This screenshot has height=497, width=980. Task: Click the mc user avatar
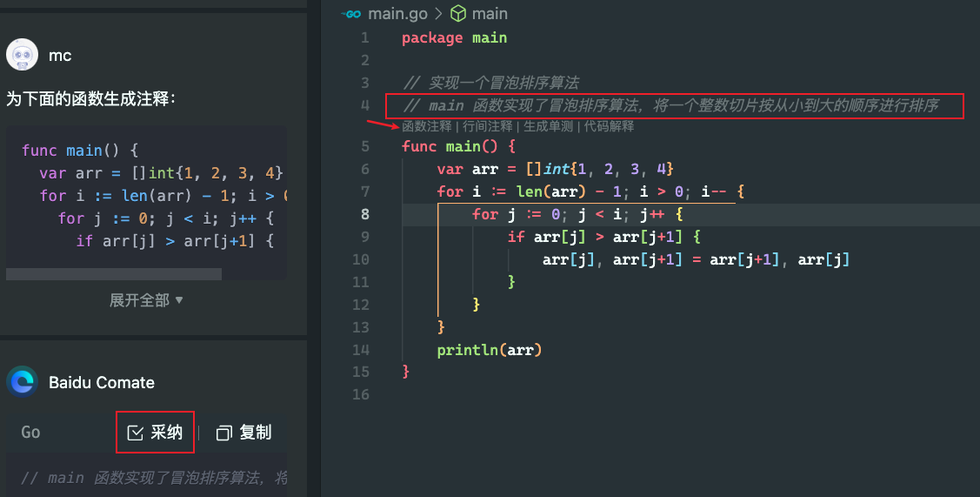coord(23,55)
